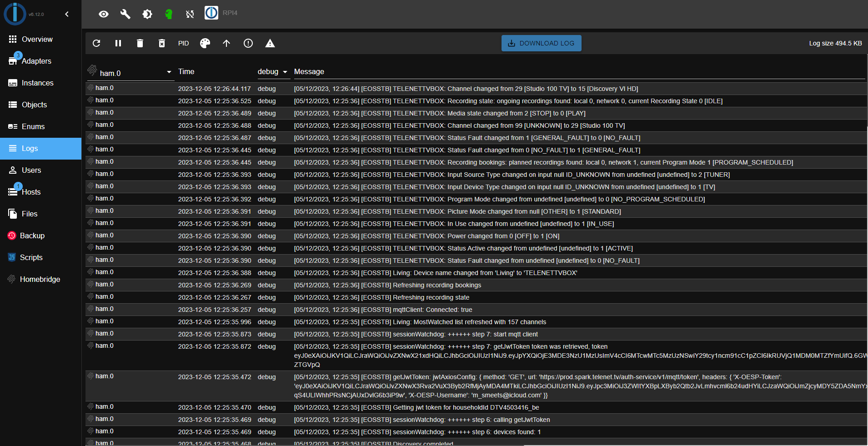Switch theme using the brightness icon
Viewport: 868px width, 446px height.
click(x=147, y=14)
